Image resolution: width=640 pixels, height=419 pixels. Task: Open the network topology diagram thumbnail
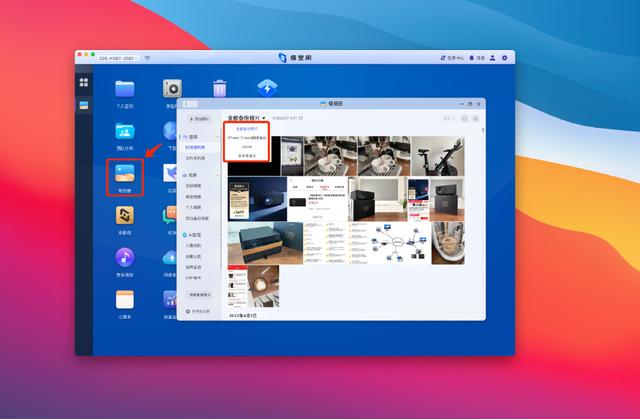tap(399, 243)
